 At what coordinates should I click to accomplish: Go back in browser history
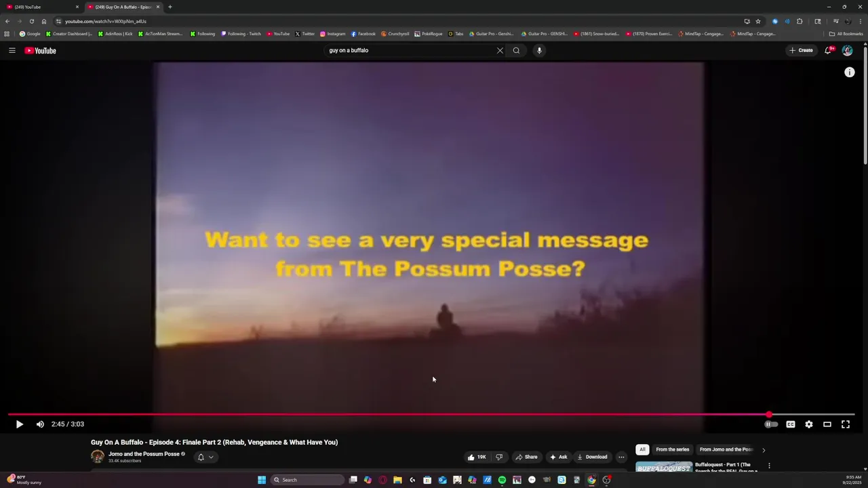coord(7,21)
